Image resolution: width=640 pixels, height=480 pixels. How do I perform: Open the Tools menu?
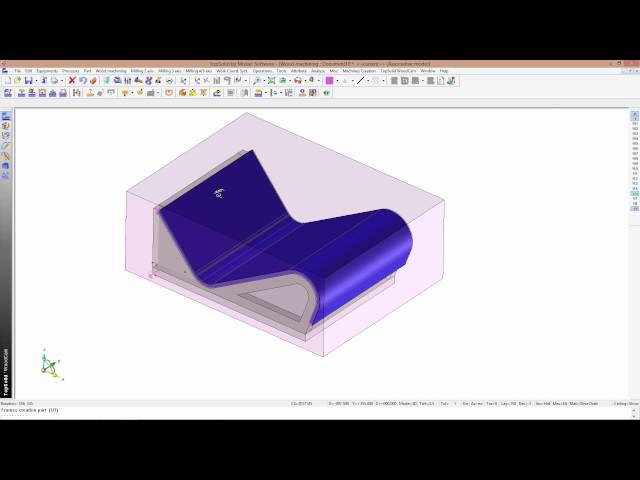point(281,71)
